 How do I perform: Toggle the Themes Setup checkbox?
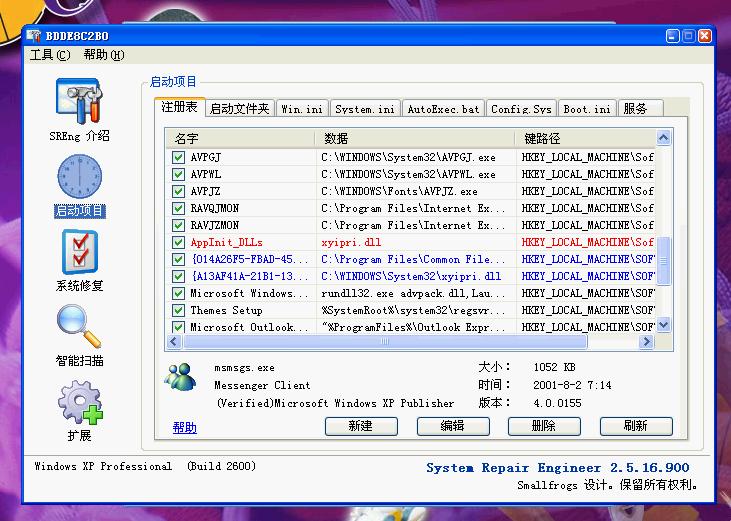(x=178, y=311)
